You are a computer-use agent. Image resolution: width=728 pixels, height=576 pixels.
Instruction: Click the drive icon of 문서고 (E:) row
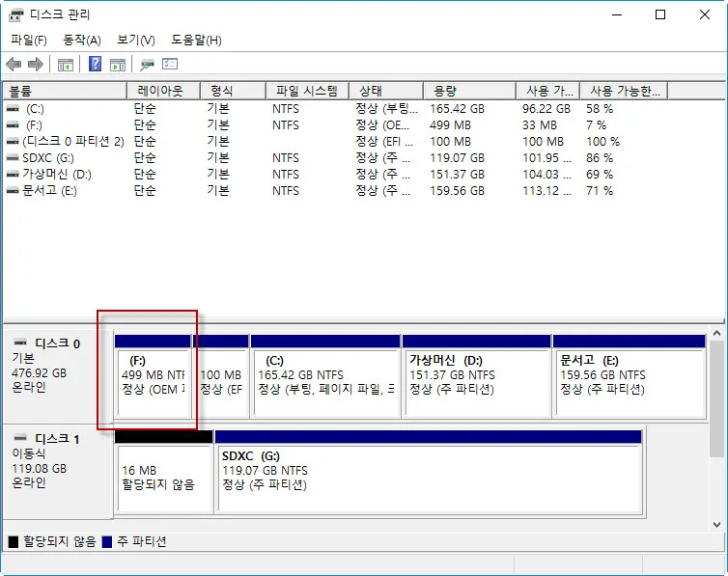pyautogui.click(x=13, y=191)
